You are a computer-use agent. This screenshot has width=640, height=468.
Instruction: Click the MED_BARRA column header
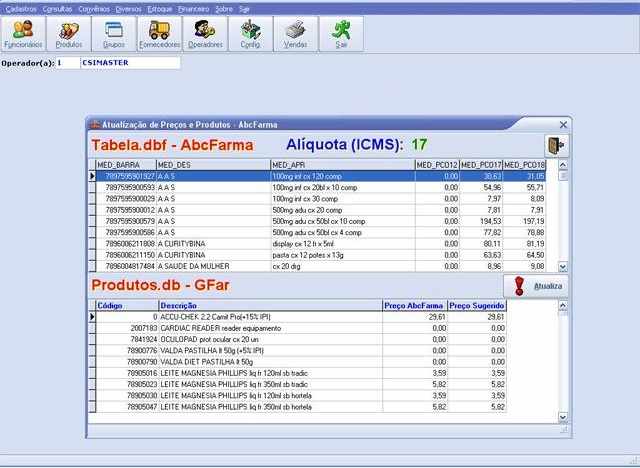(126, 165)
